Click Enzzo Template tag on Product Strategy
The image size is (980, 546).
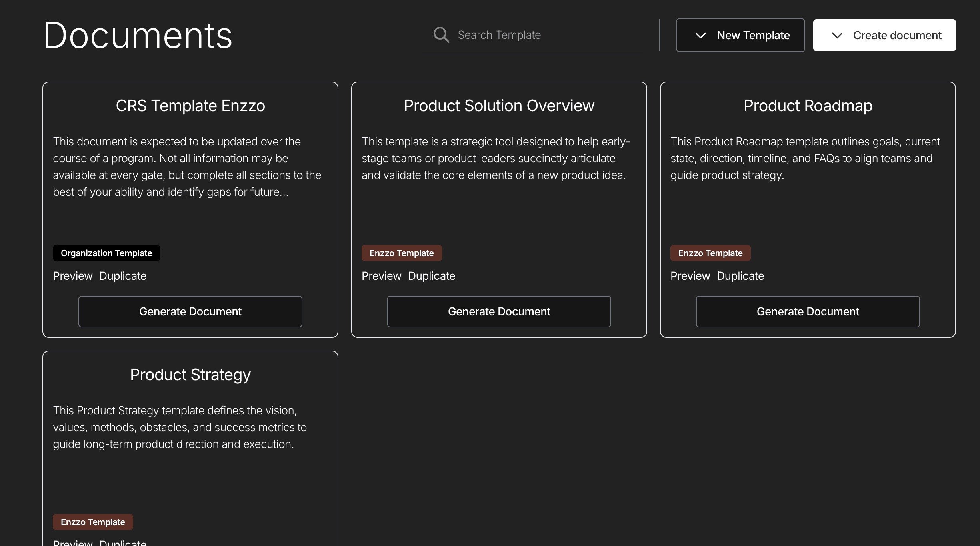[93, 522]
